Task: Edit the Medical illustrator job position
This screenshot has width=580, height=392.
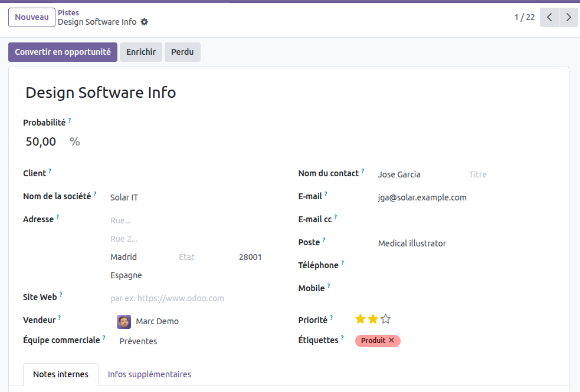Action: point(466,243)
